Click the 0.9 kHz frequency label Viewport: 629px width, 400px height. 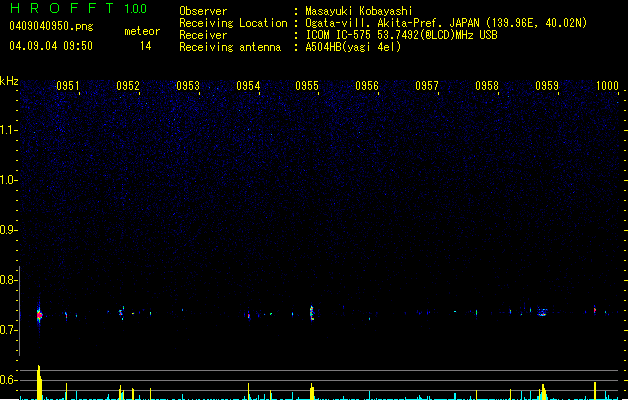[8, 230]
